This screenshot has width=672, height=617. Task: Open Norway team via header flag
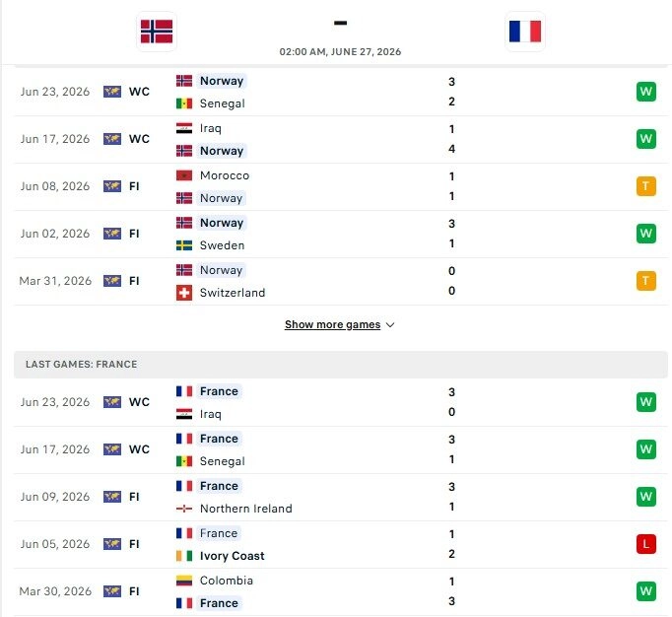[157, 32]
